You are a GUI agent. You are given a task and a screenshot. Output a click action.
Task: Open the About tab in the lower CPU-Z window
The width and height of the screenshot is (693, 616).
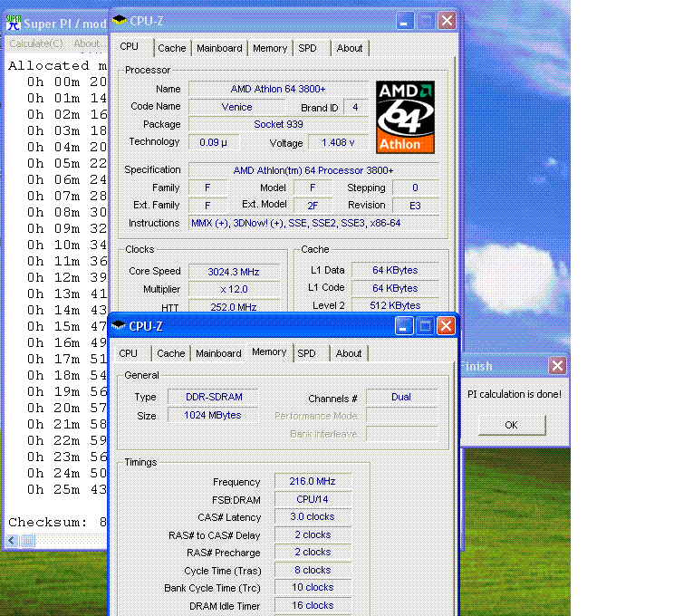(x=348, y=353)
